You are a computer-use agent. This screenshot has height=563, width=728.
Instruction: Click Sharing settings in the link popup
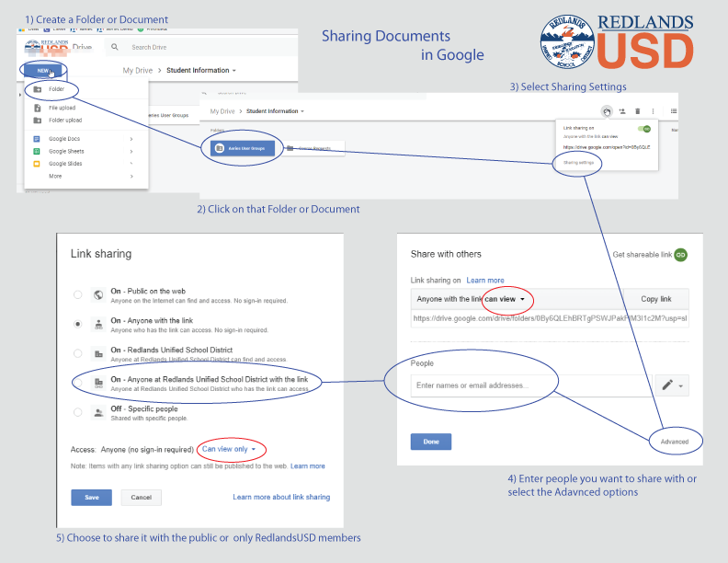click(x=578, y=163)
